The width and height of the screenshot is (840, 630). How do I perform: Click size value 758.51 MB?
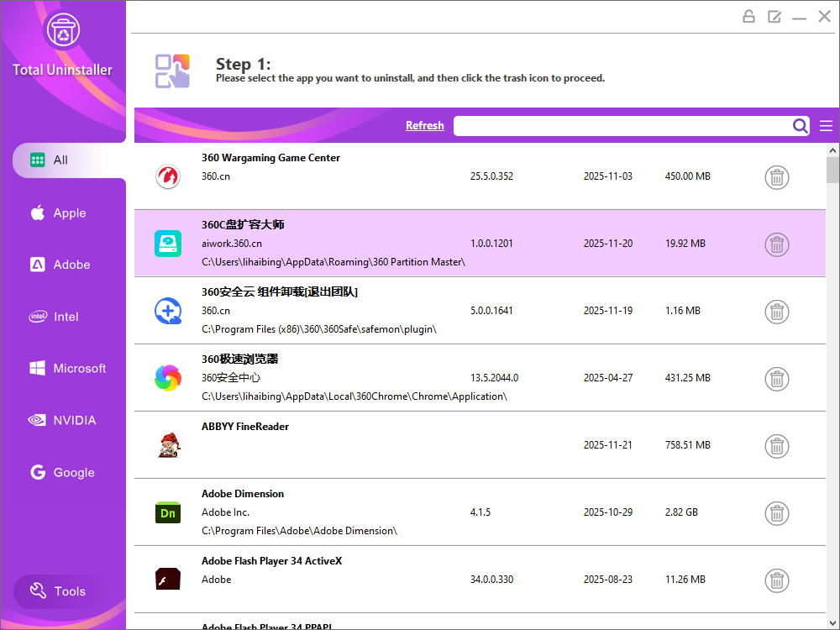[688, 445]
